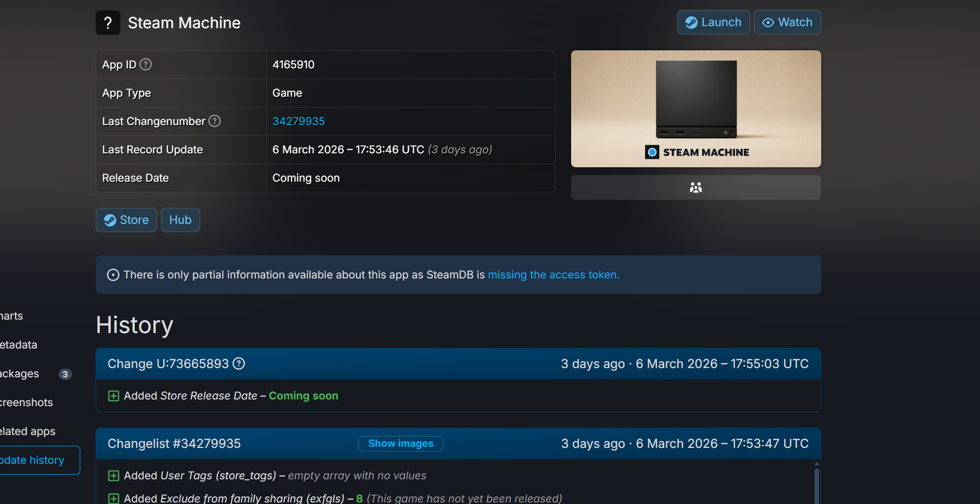Watch this app with the eye button
980x504 pixels.
click(787, 22)
